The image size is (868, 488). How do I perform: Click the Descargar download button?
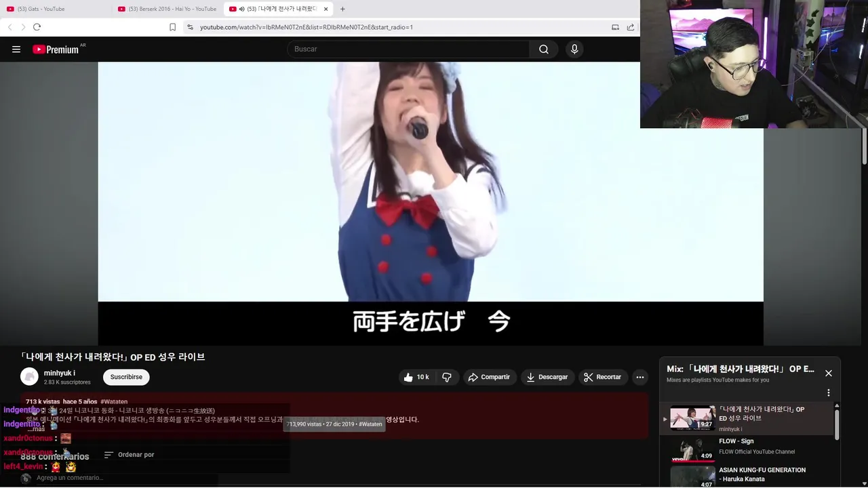click(547, 377)
